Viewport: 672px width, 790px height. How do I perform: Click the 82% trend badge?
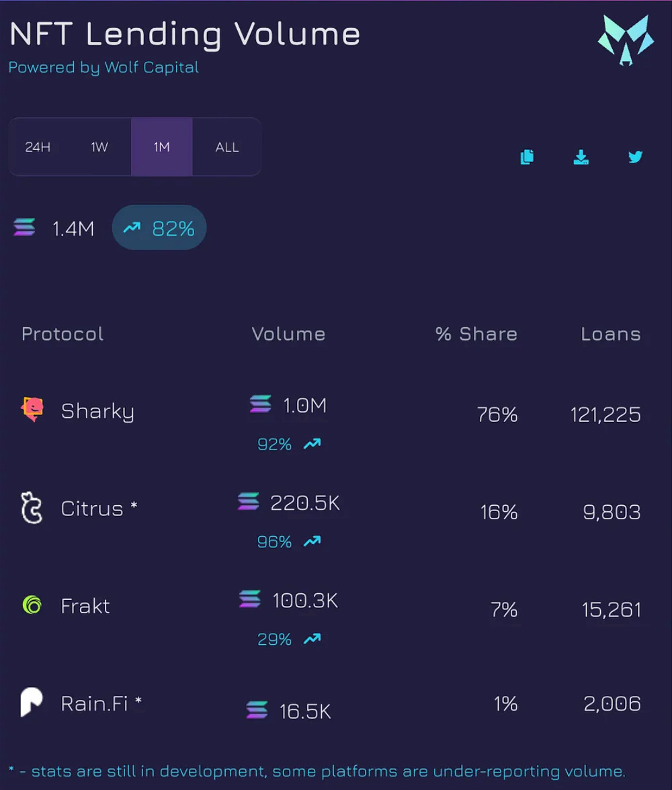click(159, 228)
